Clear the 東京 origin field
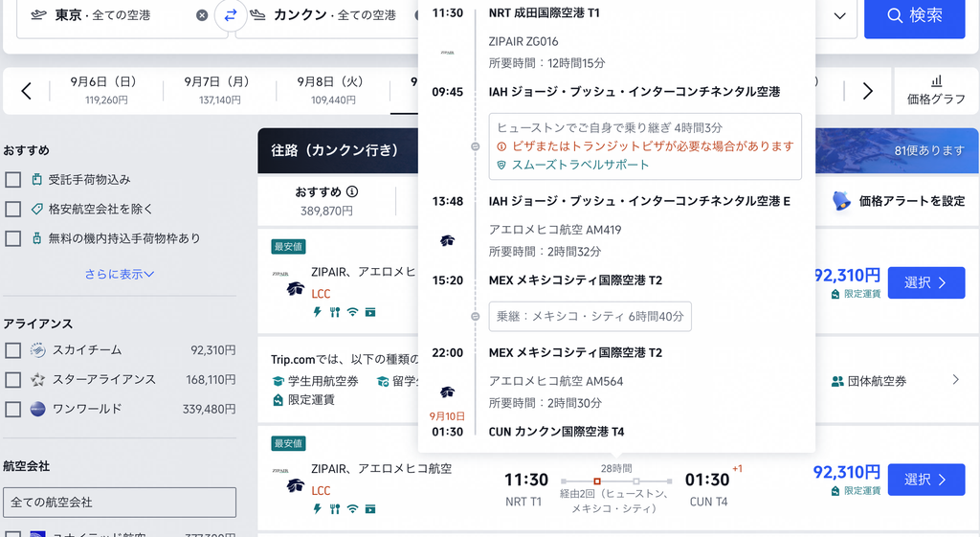 202,15
